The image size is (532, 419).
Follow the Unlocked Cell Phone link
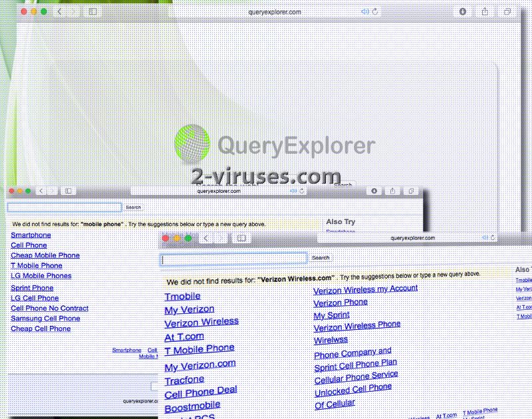pyautogui.click(x=353, y=390)
